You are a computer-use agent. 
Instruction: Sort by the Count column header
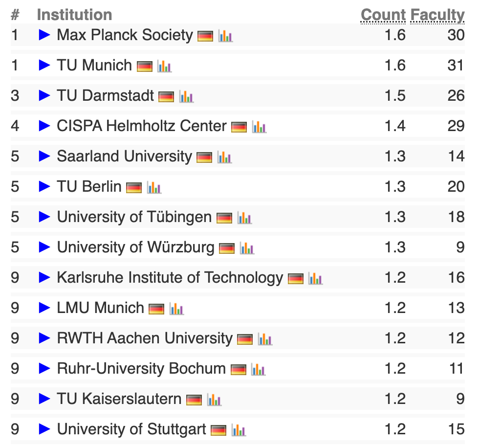pyautogui.click(x=384, y=15)
